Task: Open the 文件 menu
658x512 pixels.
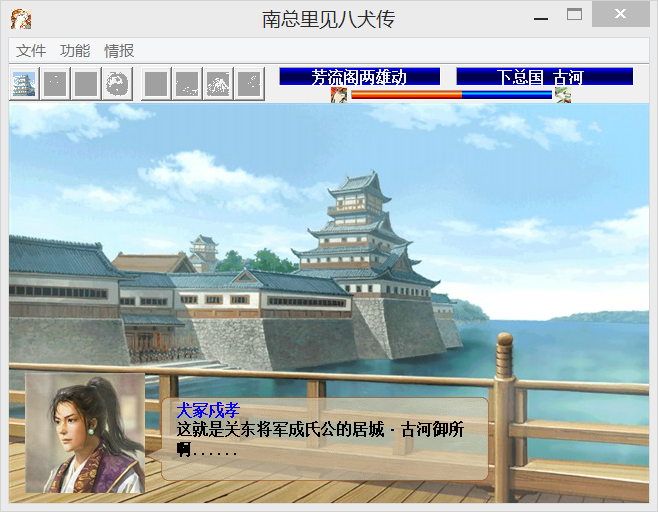Action: click(x=31, y=51)
